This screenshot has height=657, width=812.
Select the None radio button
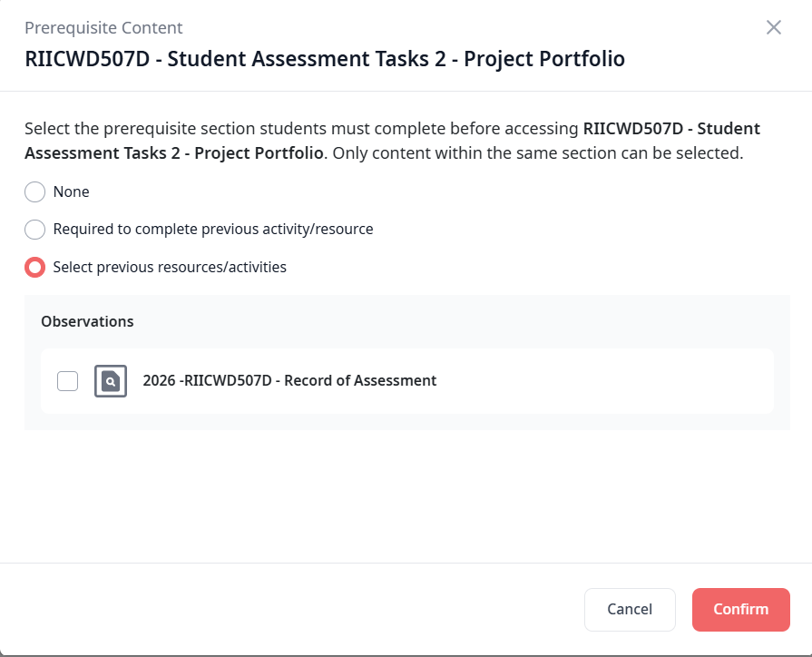click(x=34, y=191)
